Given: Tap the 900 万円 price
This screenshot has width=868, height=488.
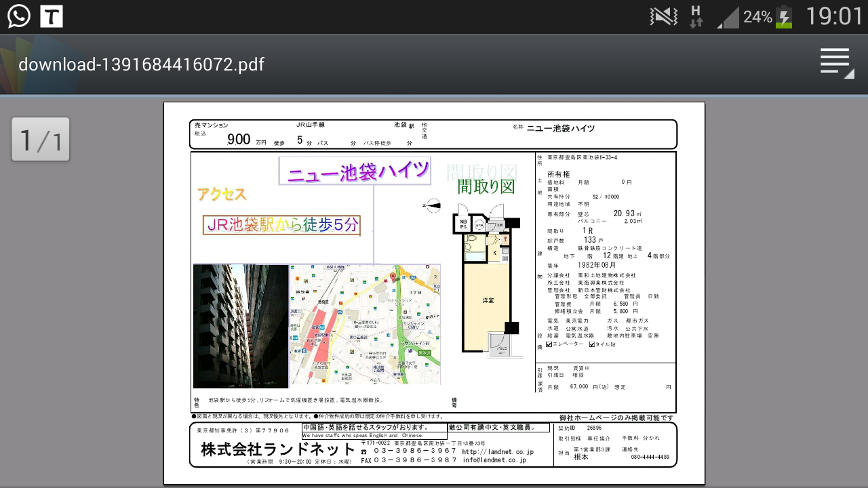Looking at the screenshot, I should tap(247, 140).
